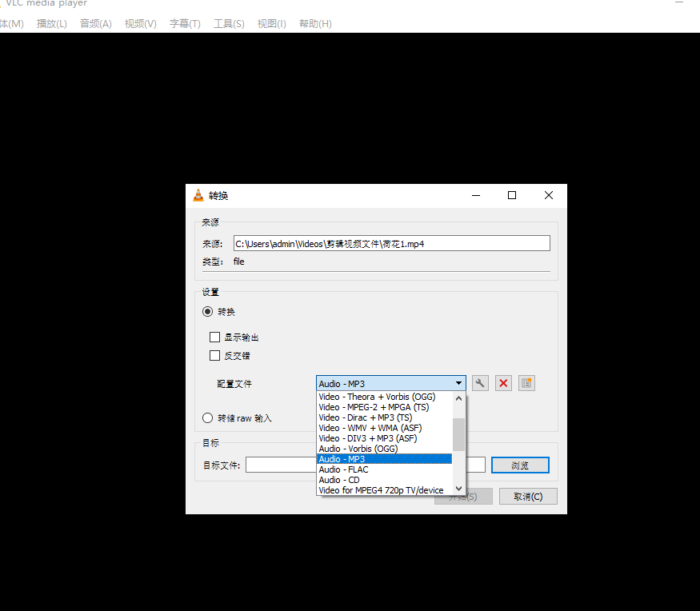Choose Video - MPEG-2 + MPGA (TS) profile
The image size is (700, 611).
point(384,407)
